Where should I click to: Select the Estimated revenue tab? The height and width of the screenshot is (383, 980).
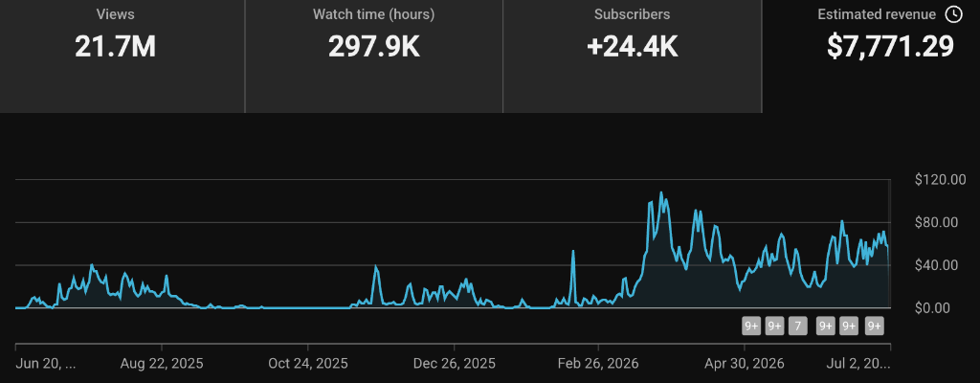[x=871, y=56]
